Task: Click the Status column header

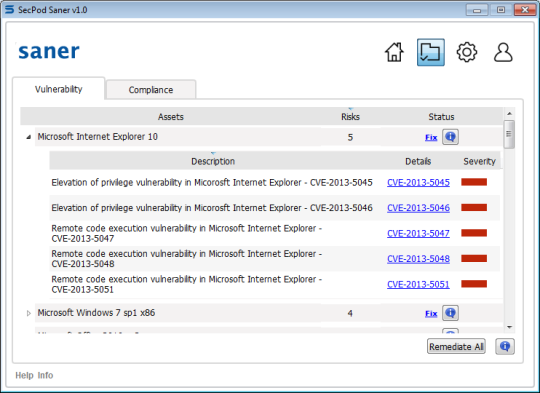Action: pyautogui.click(x=441, y=117)
